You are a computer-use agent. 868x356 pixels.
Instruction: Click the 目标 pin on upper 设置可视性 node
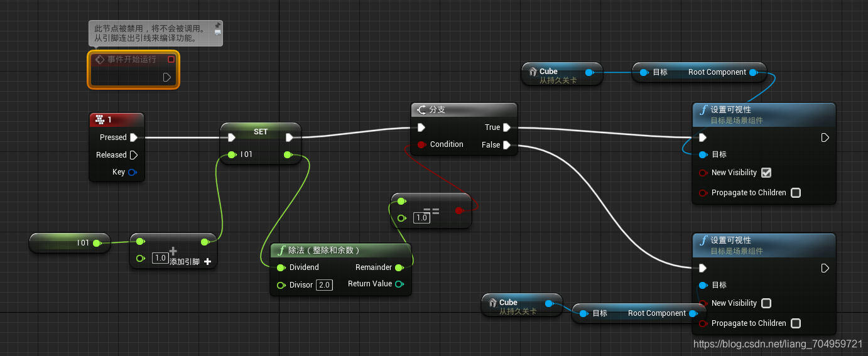pyautogui.click(x=703, y=155)
